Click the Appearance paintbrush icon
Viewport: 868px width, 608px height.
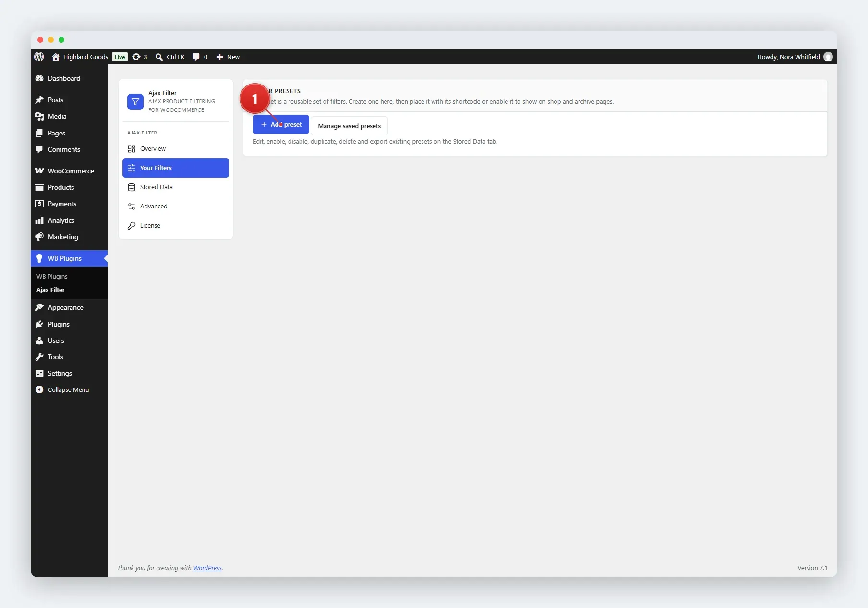pyautogui.click(x=39, y=307)
